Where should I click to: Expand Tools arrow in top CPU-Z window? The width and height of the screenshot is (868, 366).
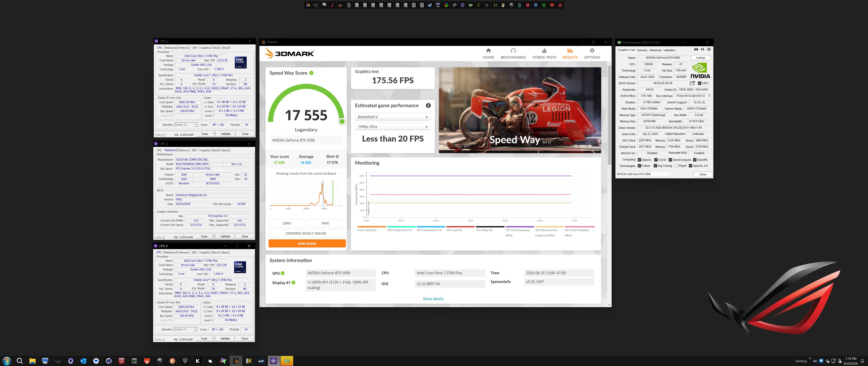214,134
